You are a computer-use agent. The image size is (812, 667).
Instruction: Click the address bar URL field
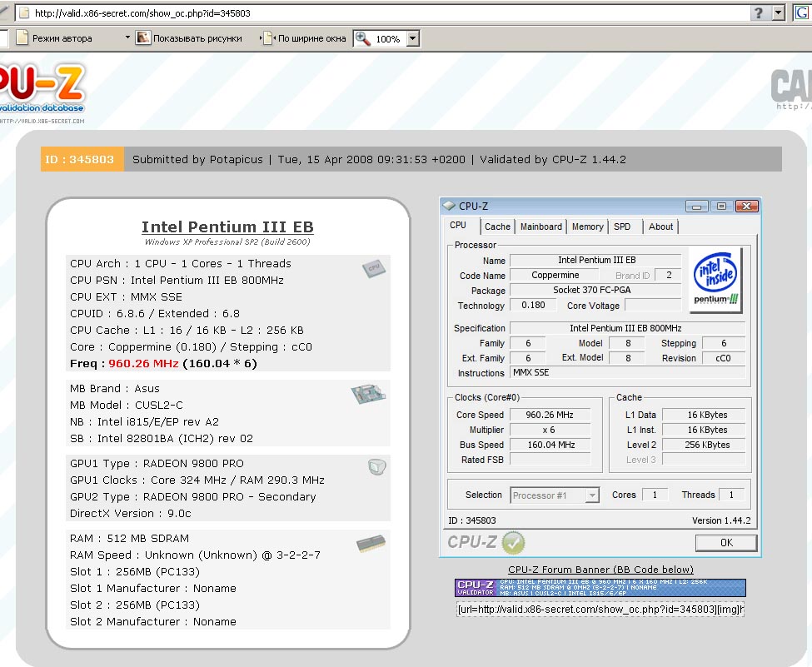click(383, 13)
